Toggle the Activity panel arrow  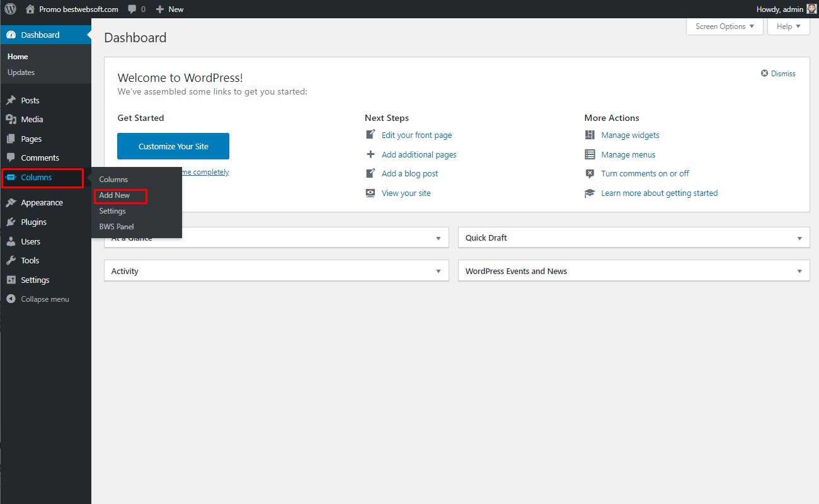point(438,272)
